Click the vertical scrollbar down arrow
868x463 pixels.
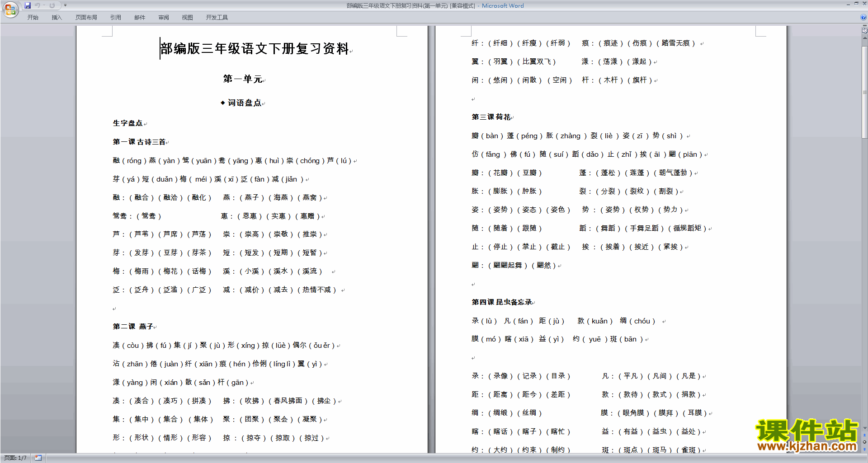click(x=865, y=428)
